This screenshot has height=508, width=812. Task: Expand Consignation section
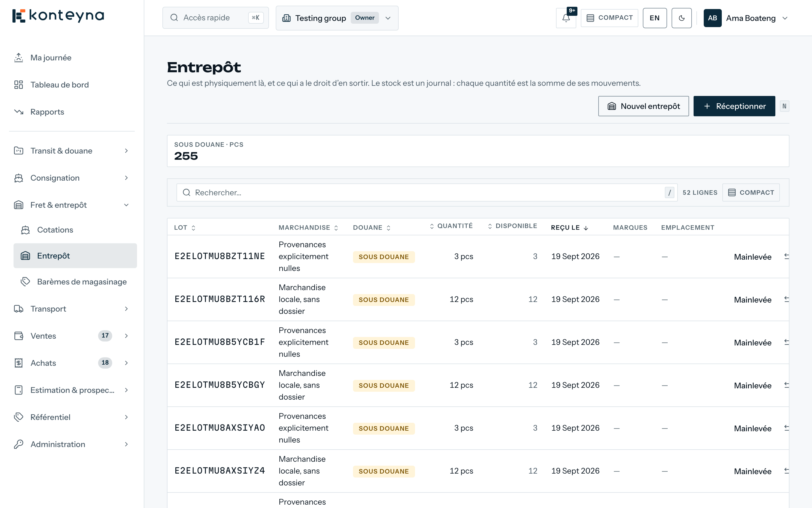point(72,178)
